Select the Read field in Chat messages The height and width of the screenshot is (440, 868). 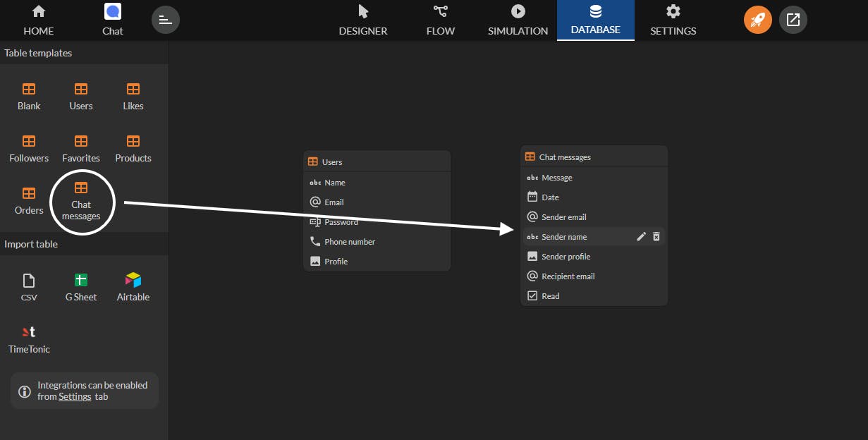(594, 296)
